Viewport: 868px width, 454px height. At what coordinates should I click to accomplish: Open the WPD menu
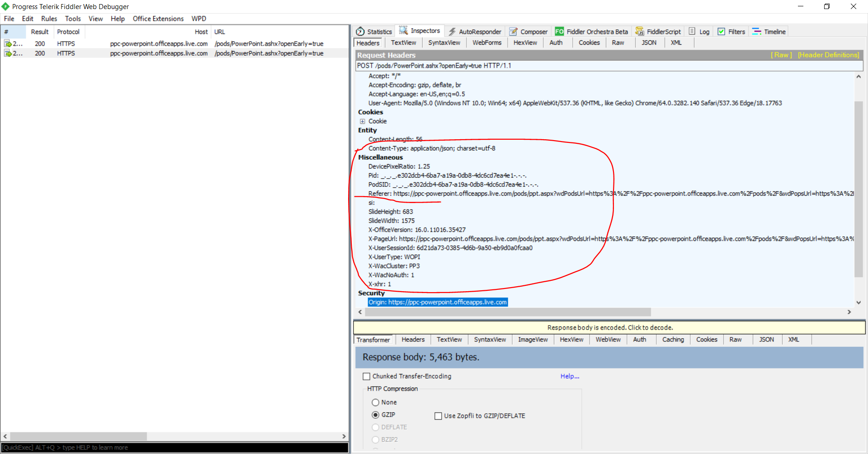coord(198,19)
